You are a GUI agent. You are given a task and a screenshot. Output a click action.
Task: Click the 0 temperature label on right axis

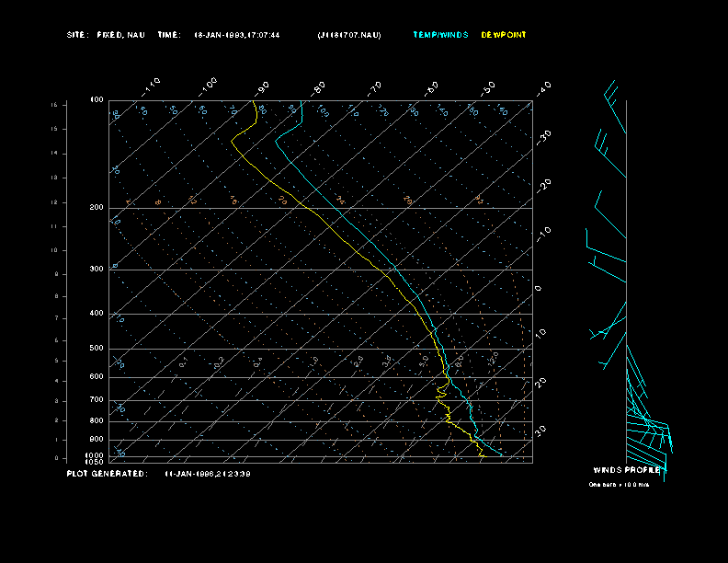point(539,289)
